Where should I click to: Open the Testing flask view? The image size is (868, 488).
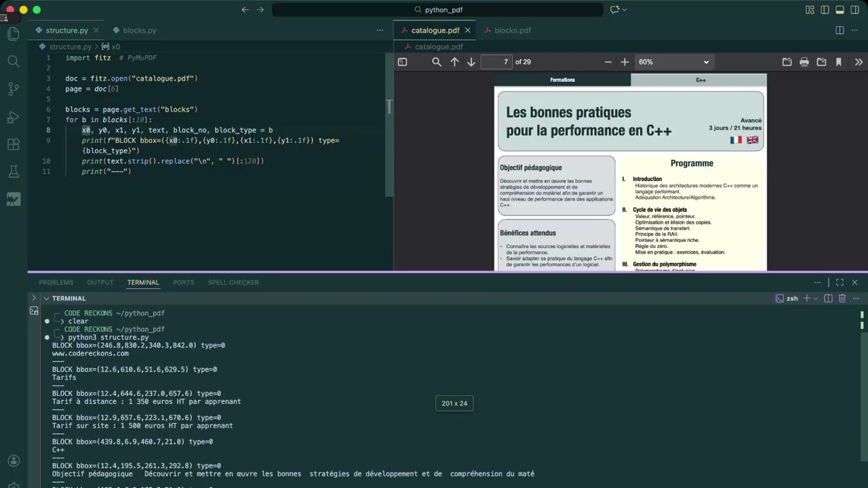(13, 172)
